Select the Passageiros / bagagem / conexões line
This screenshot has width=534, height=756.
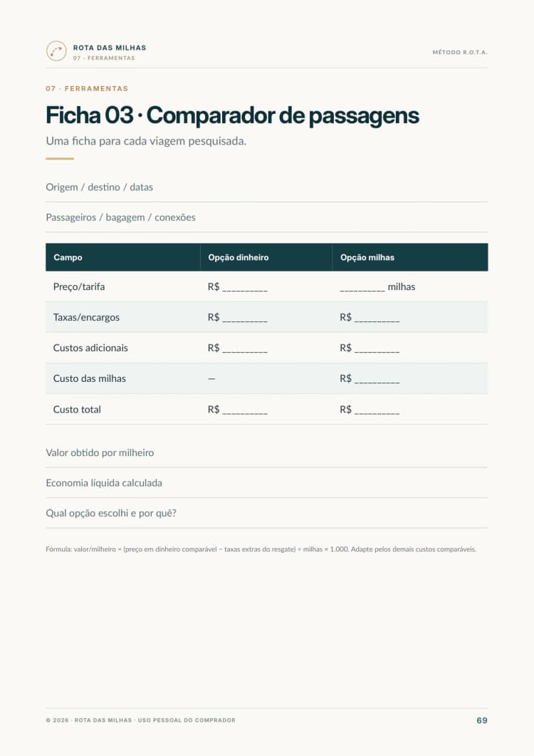266,217
